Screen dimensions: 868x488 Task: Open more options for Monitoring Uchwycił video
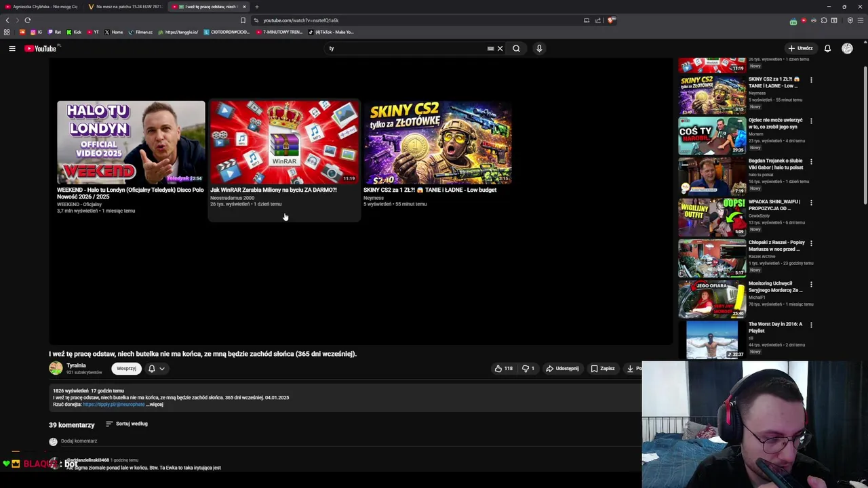[x=811, y=284]
